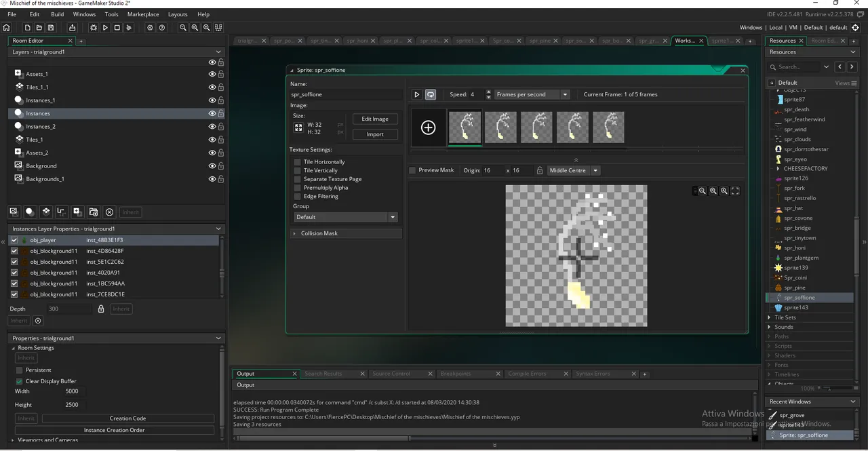
Task: Open Game Options gear icon
Action: pos(150,28)
